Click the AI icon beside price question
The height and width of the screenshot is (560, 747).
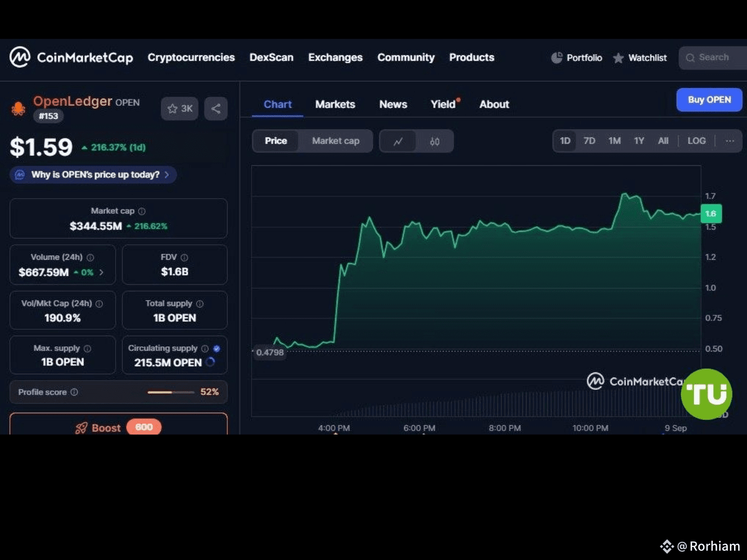20,175
